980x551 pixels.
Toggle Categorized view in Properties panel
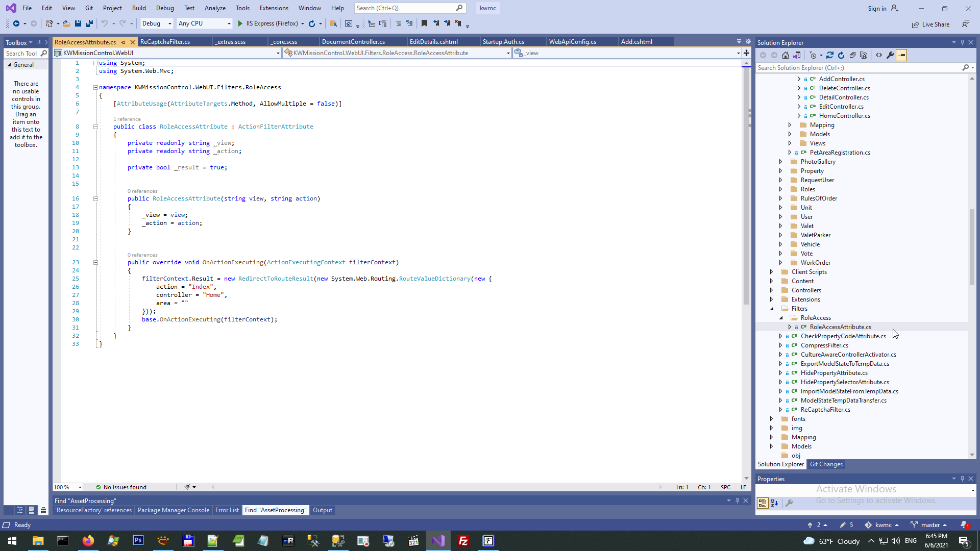click(763, 503)
